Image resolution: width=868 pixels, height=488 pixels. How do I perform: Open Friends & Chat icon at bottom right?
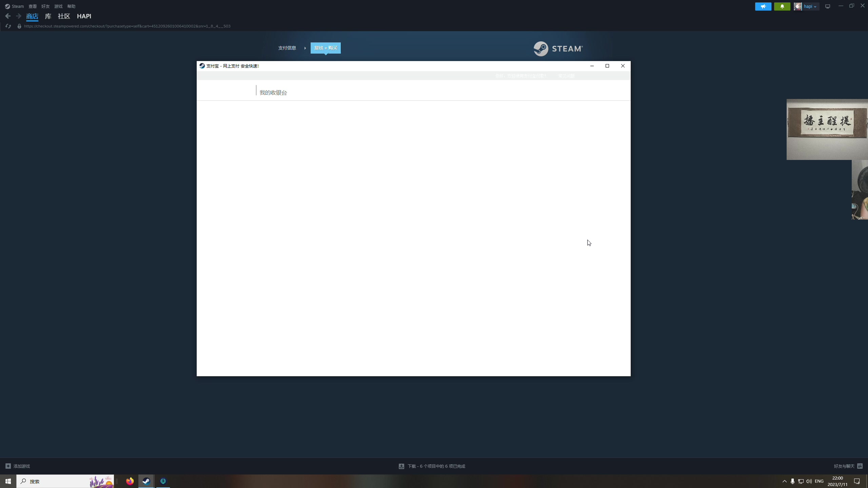[860, 466]
